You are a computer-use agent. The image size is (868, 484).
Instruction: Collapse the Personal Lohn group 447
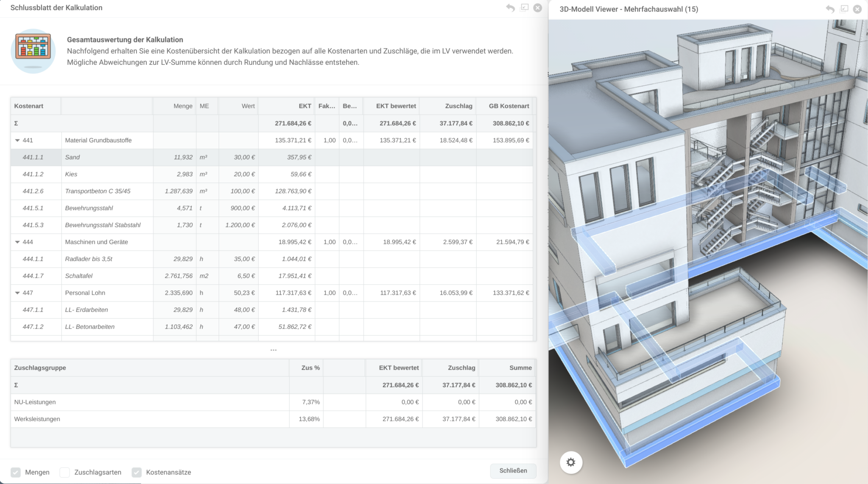(17, 293)
